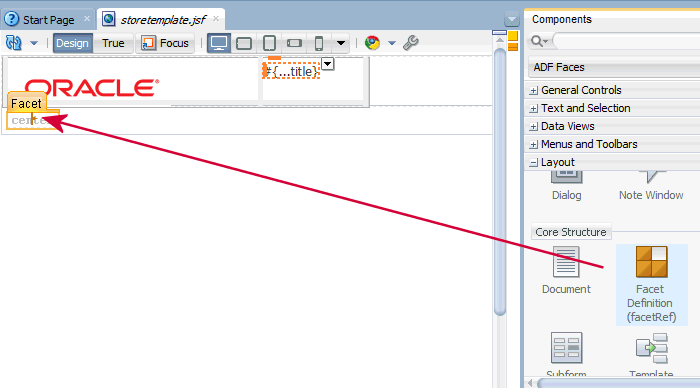Click the Components search magnifier icon
Image resolution: width=700 pixels, height=388 pixels.
coord(538,41)
